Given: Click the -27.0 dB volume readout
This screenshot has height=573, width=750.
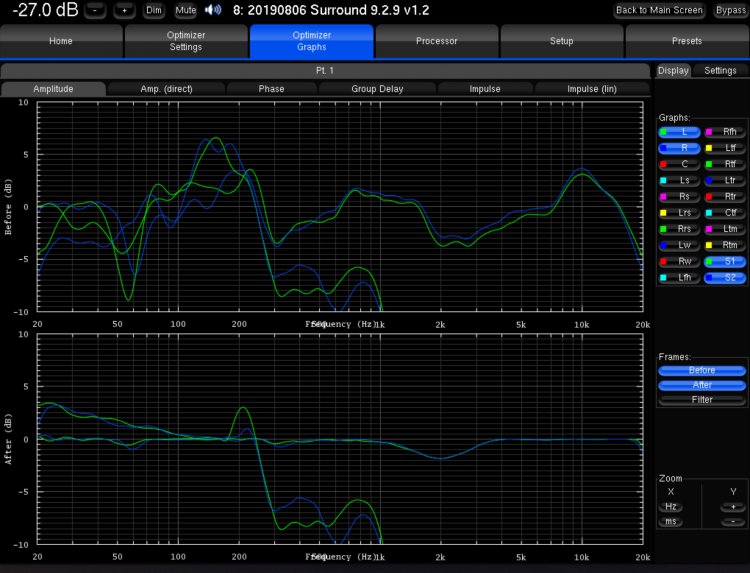Looking at the screenshot, I should (45, 10).
